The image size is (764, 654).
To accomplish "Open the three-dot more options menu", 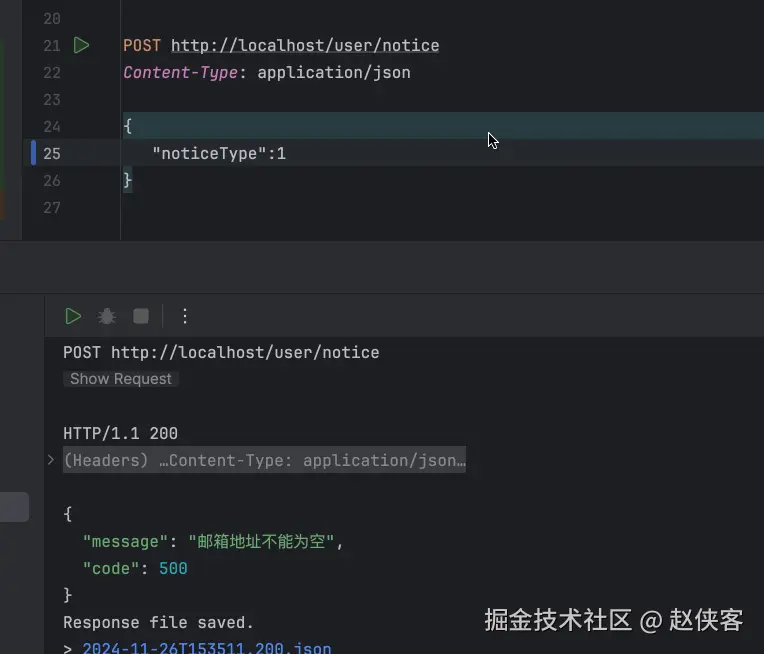I will [184, 316].
